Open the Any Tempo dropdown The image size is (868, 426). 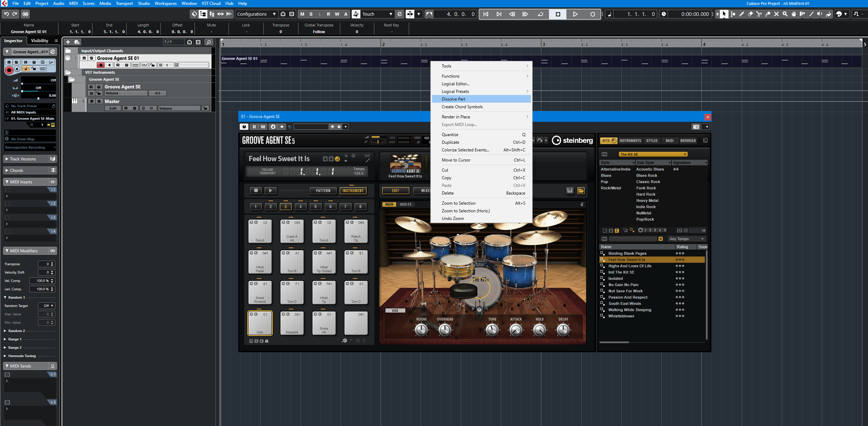(x=687, y=239)
